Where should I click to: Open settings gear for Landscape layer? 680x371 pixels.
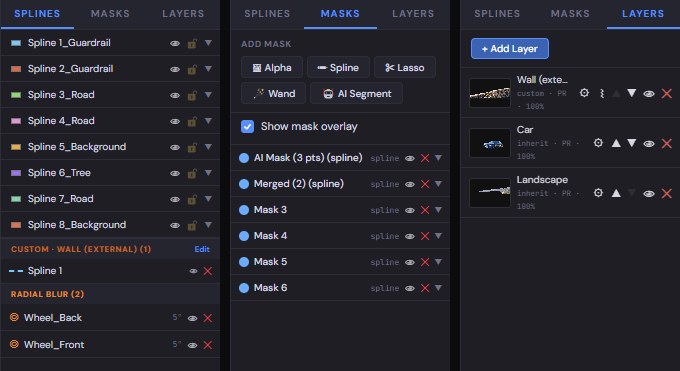click(x=598, y=193)
